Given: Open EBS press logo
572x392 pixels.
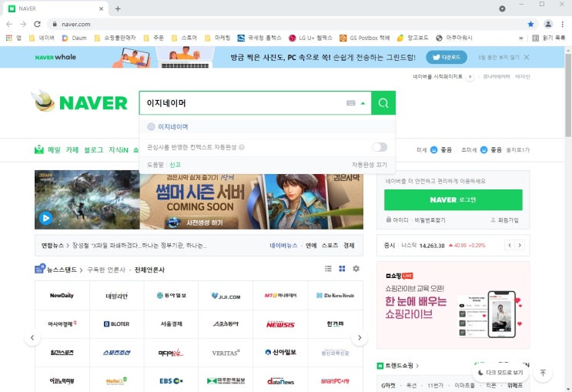Looking at the screenshot, I should (x=171, y=380).
